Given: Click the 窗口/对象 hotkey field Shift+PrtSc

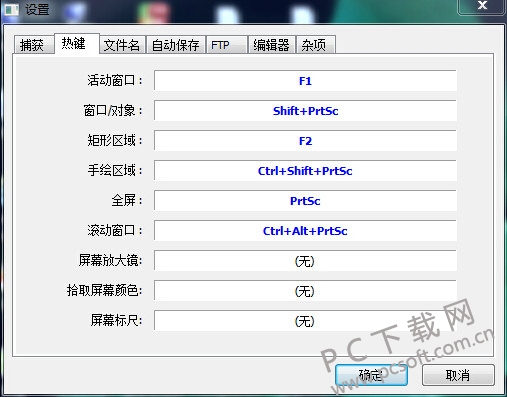Looking at the screenshot, I should tap(305, 111).
